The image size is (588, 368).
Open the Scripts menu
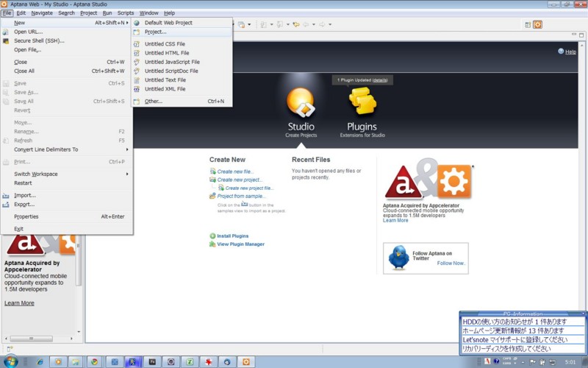[126, 13]
